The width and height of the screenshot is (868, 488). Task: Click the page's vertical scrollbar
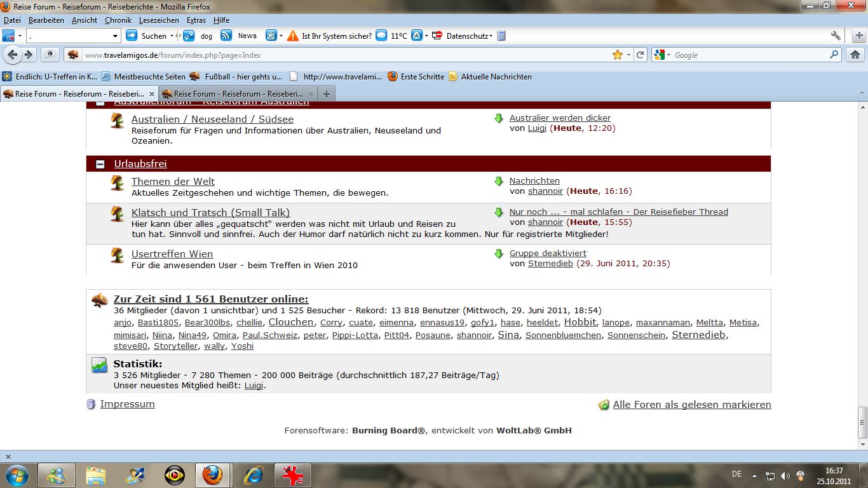[862, 419]
